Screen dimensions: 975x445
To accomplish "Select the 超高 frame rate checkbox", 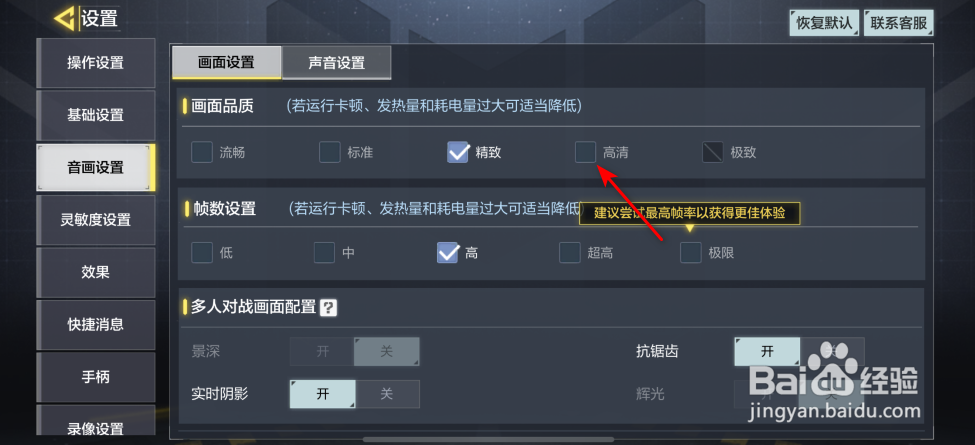I will pos(570,253).
